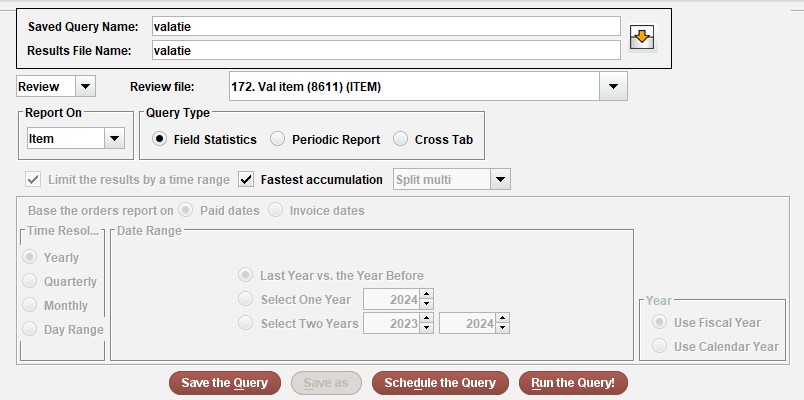The image size is (804, 400).
Task: Select the Use Calendar Year option
Action: (659, 347)
